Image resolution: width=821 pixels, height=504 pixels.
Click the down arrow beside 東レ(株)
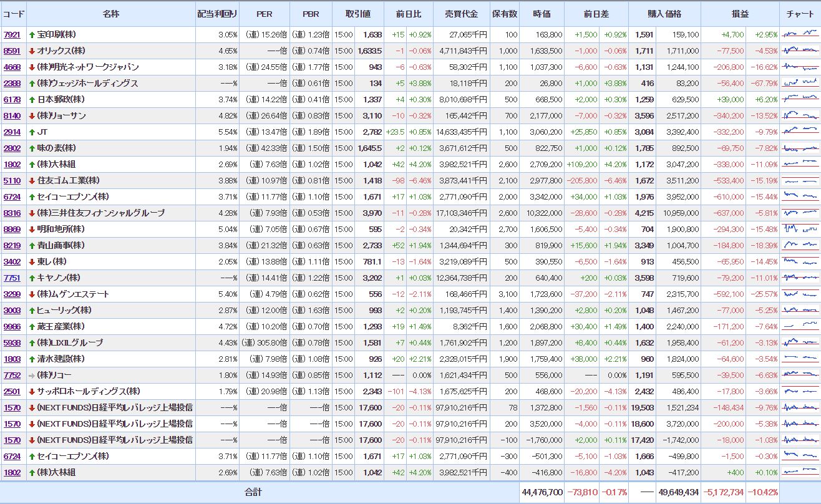[32, 262]
